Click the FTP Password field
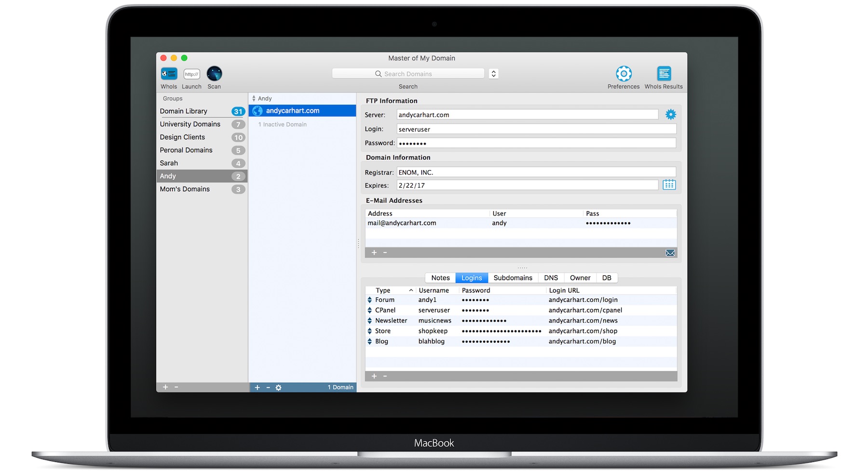The height and width of the screenshot is (472, 868). pos(536,143)
